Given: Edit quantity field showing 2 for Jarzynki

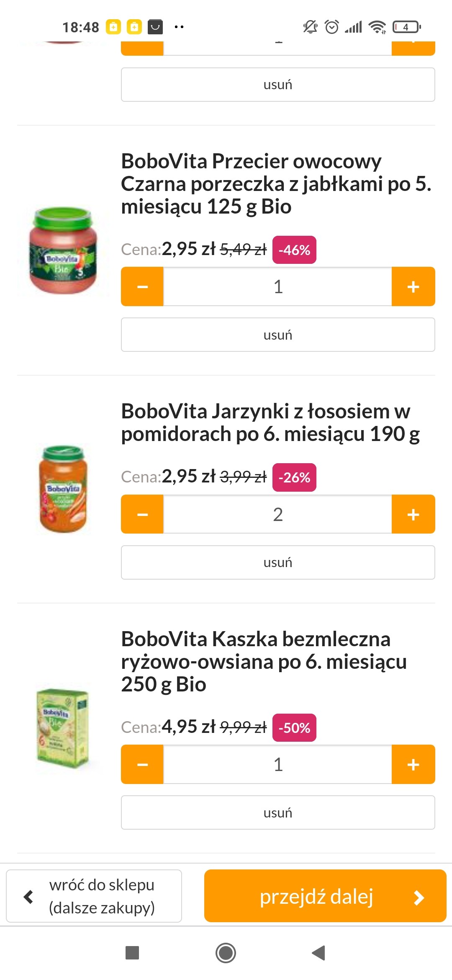Looking at the screenshot, I should point(278,514).
